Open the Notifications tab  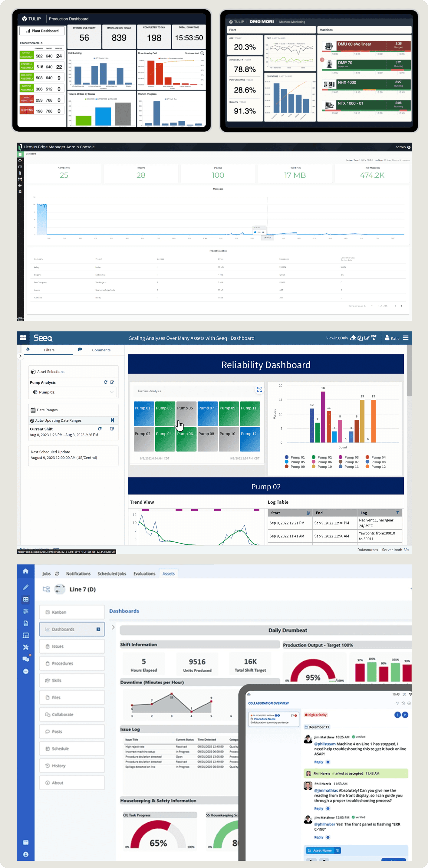[78, 574]
